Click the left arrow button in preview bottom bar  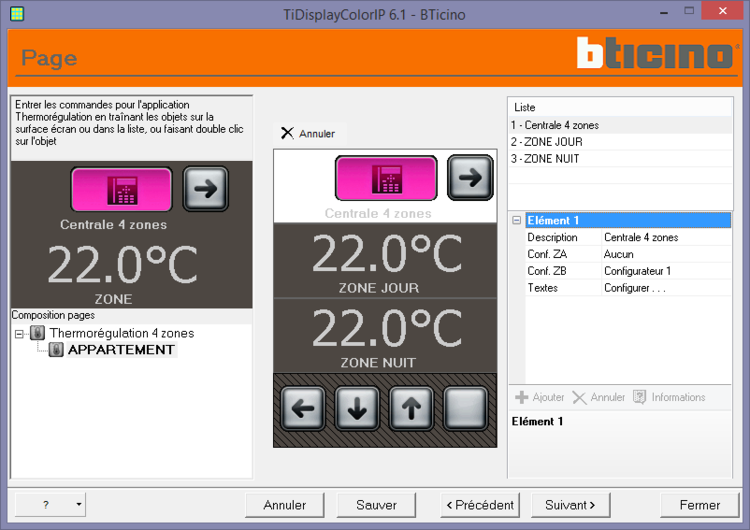(x=303, y=409)
